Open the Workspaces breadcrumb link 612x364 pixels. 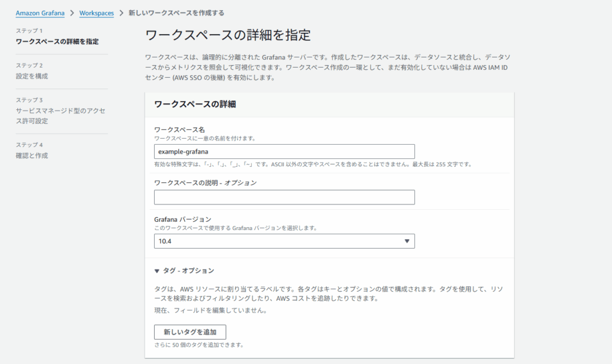click(96, 13)
